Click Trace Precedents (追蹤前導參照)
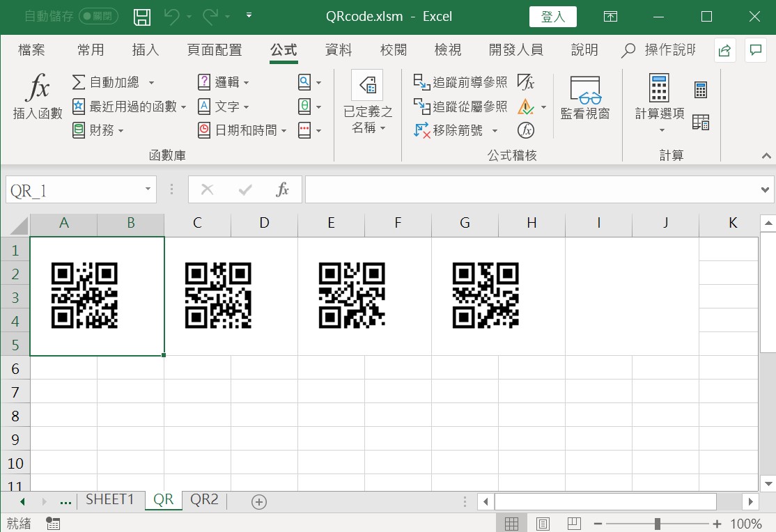 tap(460, 82)
